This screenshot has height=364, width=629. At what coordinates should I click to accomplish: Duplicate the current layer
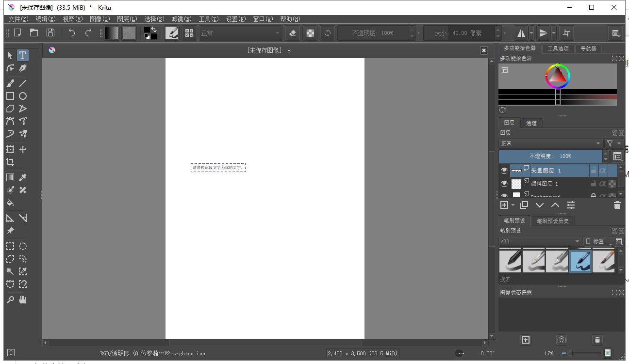pos(524,206)
